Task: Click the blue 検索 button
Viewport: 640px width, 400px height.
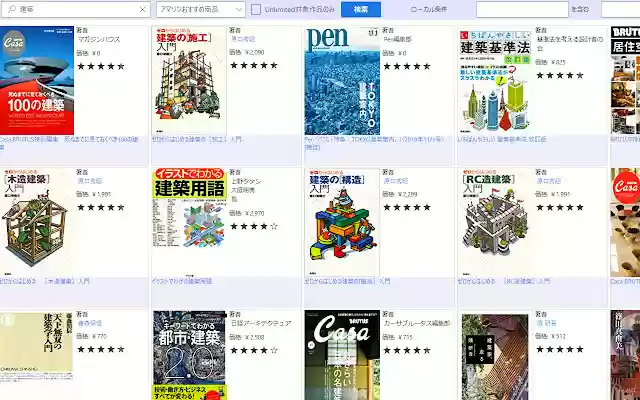Action: point(361,9)
